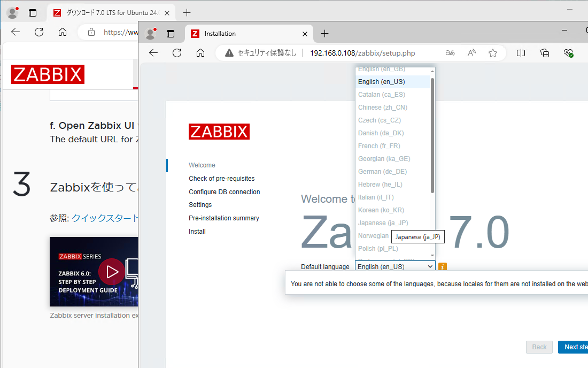This screenshot has width=588, height=368.
Task: Reload the Zabbix setup page
Action: coord(177,52)
